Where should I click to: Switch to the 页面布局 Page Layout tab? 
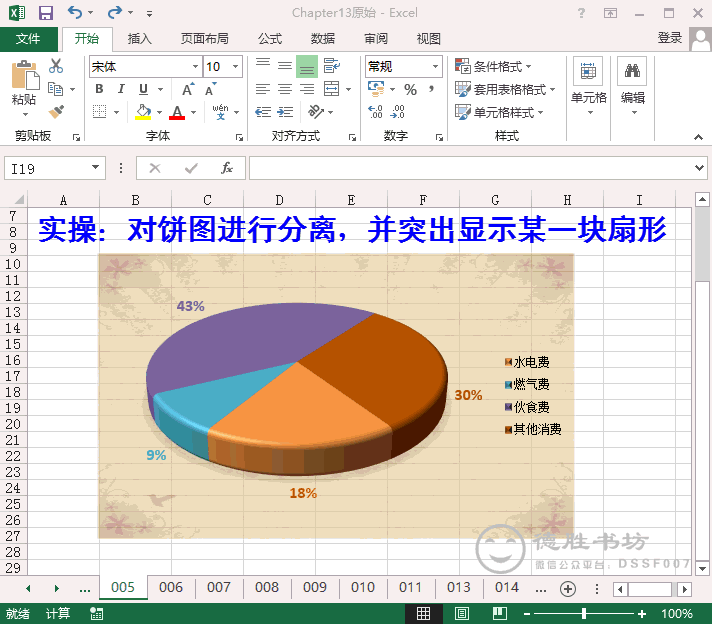point(205,39)
